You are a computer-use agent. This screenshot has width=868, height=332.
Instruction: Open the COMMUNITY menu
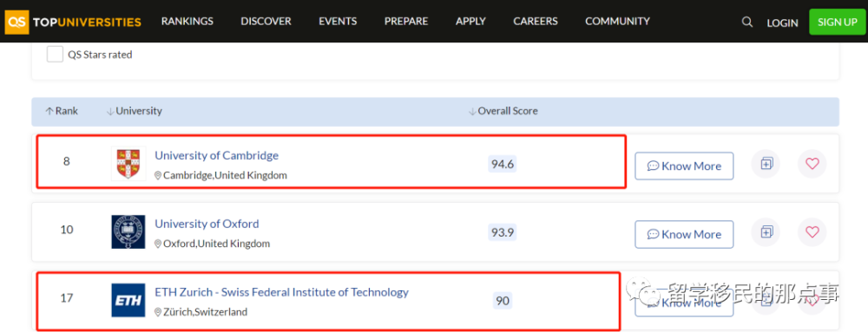pos(617,21)
